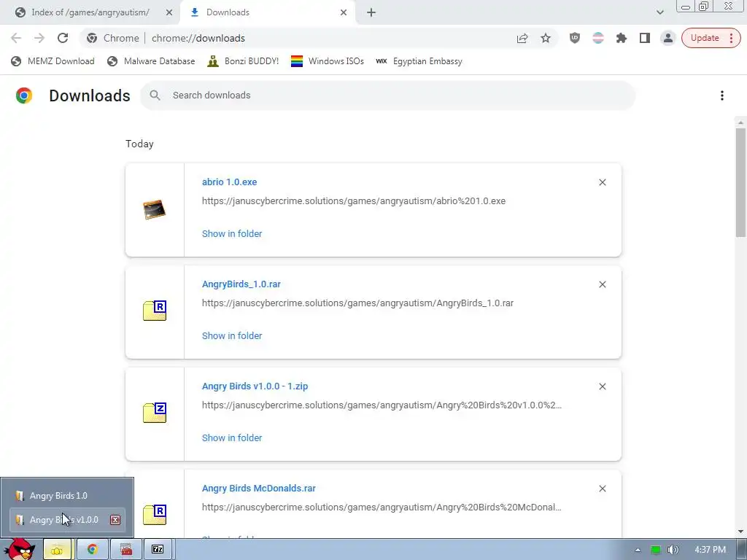This screenshot has width=747, height=560.
Task: Bookmark this tab with the star icon
Action: click(546, 38)
